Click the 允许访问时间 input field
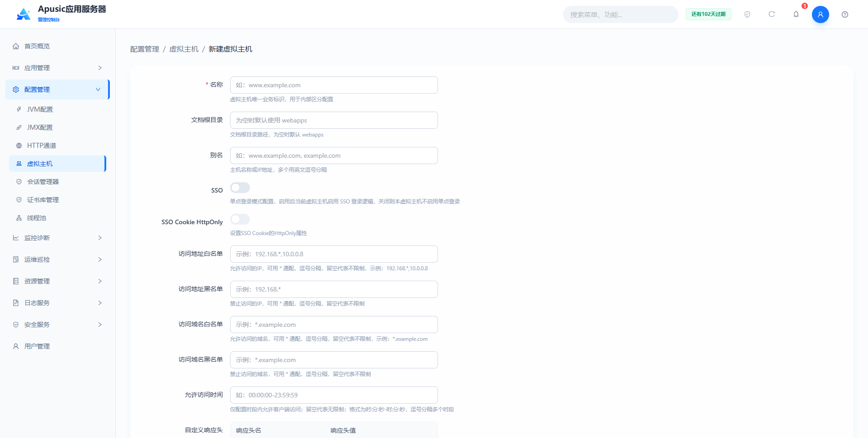 [x=334, y=395]
